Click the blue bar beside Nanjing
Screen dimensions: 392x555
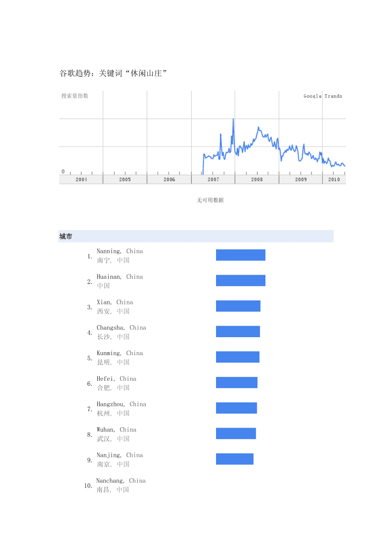click(x=235, y=459)
